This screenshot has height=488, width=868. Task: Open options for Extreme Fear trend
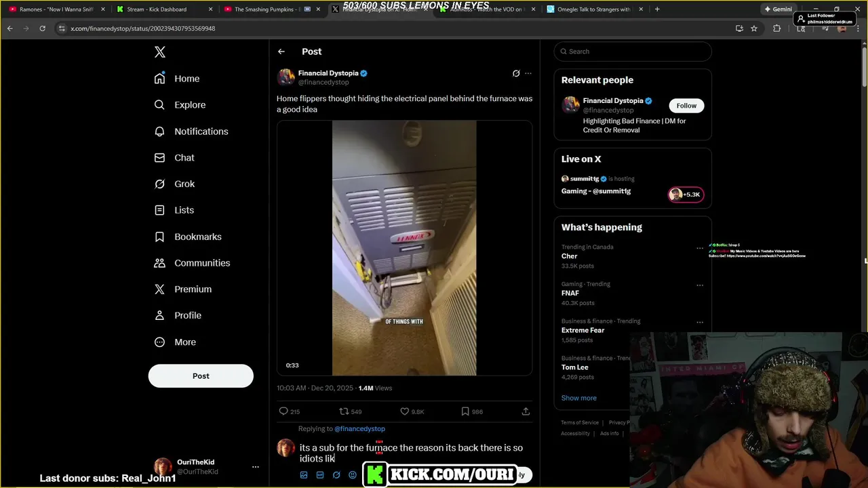pyautogui.click(x=700, y=323)
